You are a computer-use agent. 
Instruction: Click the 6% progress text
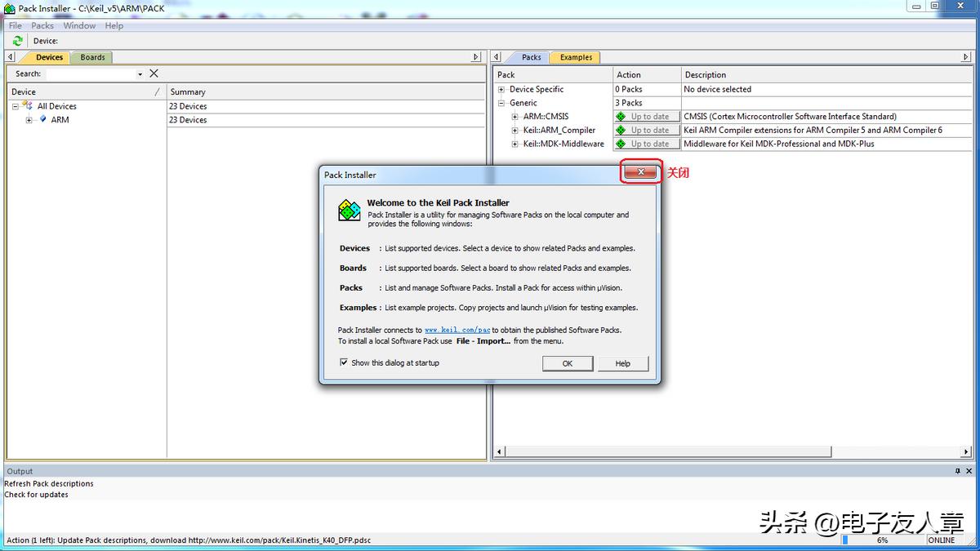click(x=883, y=540)
